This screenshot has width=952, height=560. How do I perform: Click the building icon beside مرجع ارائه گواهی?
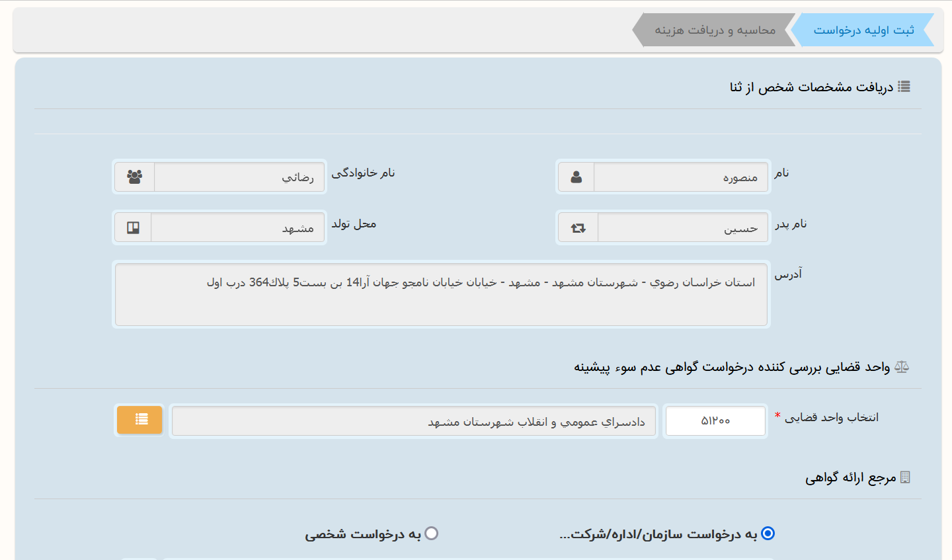pyautogui.click(x=905, y=477)
